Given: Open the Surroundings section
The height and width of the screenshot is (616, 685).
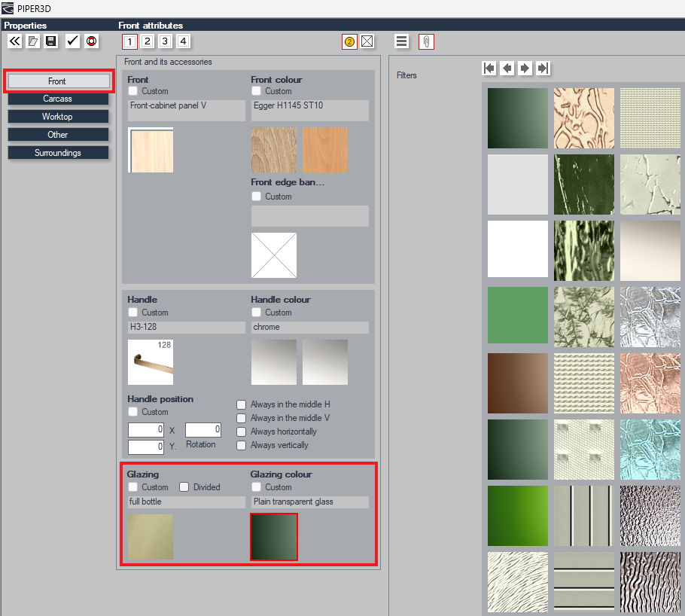Looking at the screenshot, I should coord(58,153).
